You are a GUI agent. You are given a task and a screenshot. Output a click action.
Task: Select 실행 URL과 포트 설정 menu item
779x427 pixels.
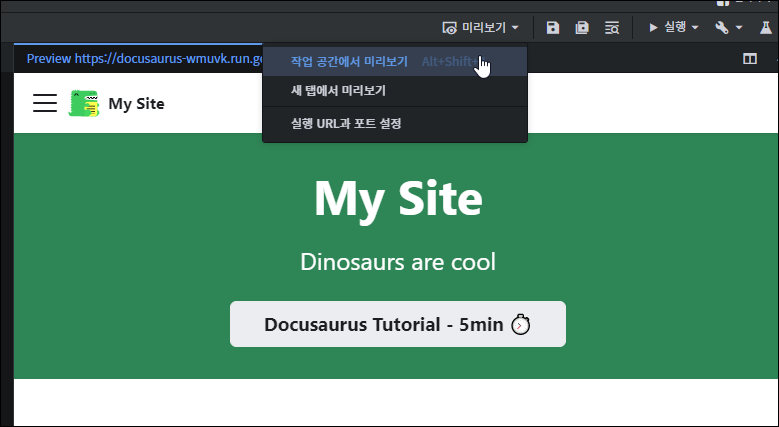click(394, 124)
